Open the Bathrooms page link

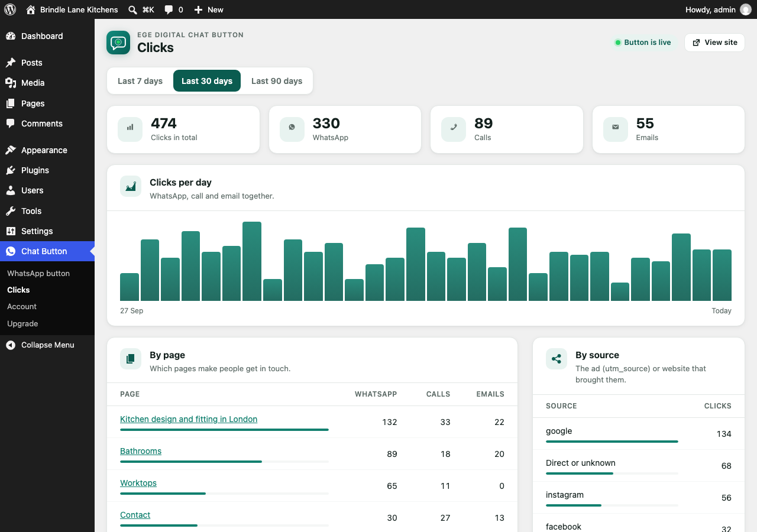pos(141,451)
